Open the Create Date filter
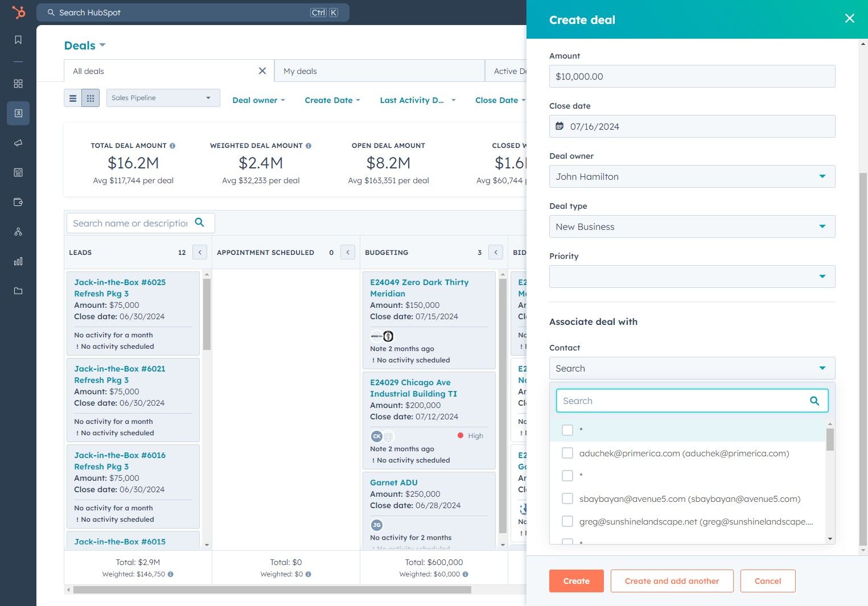Screen dimensions: 868x606 (332, 100)
